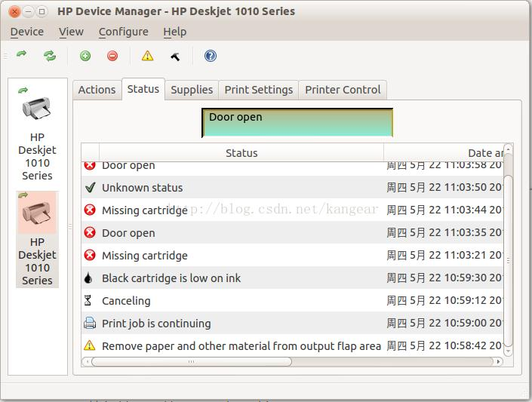Open the Help menu
The image size is (532, 402).
174,32
